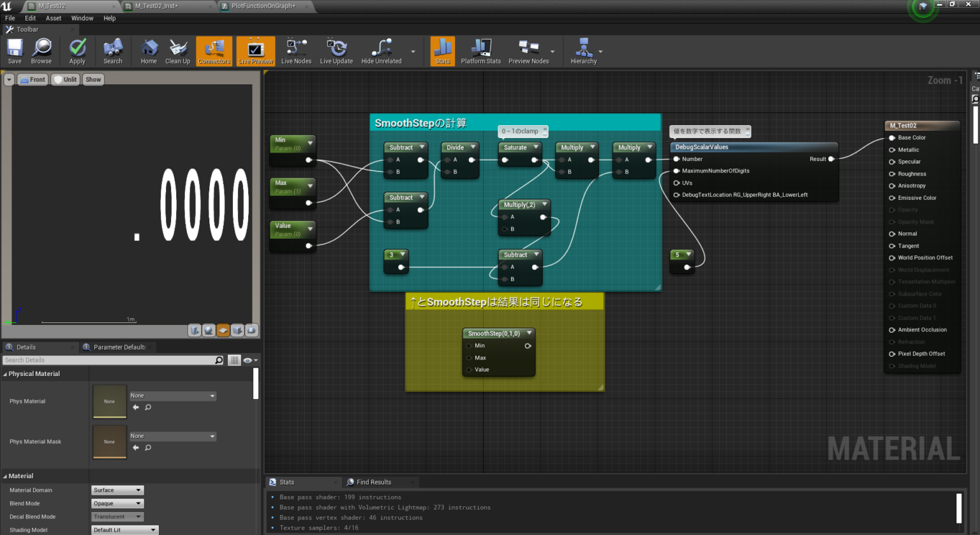Run Clean Up on the material graph

pyautogui.click(x=177, y=50)
